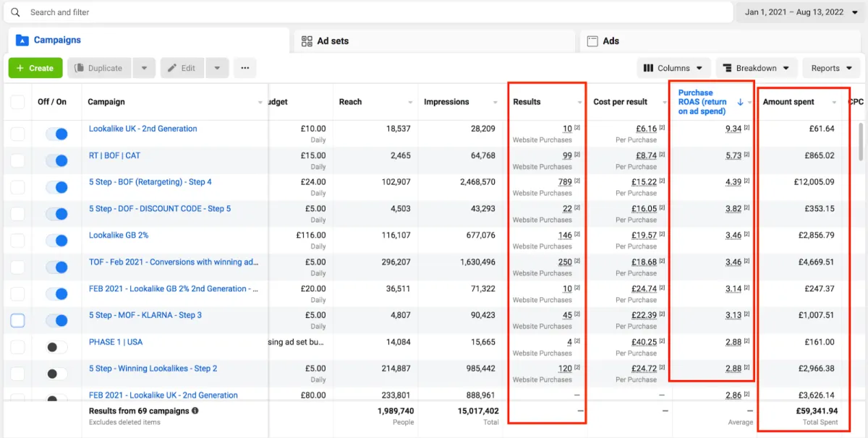868x438 pixels.
Task: Open the Lookalike GB 2% campaign link
Action: (x=119, y=235)
